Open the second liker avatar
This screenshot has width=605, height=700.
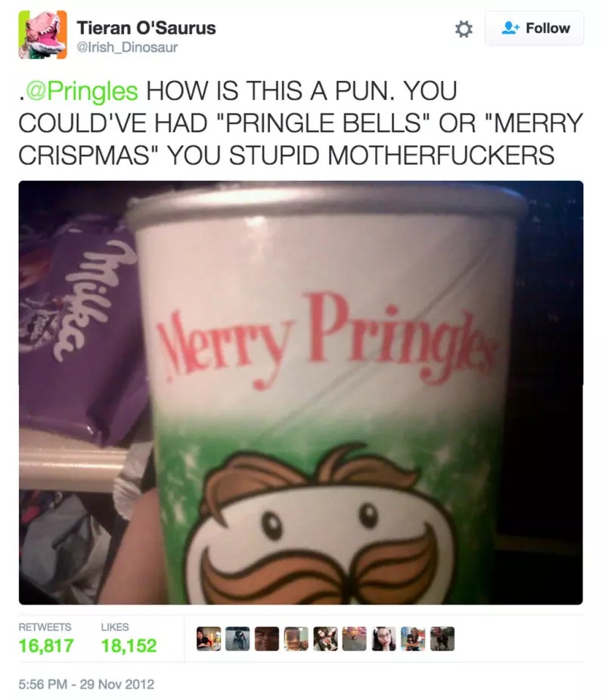click(237, 639)
